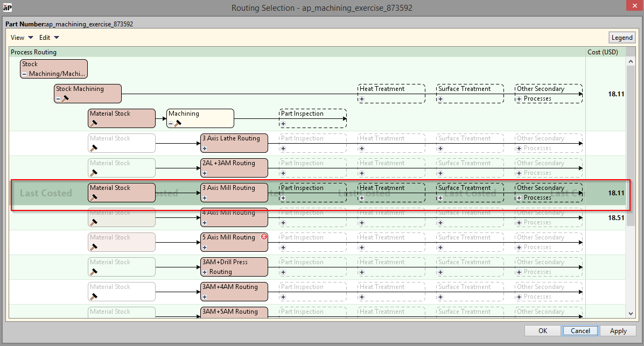Click the vertical scrollbar down arrow
This screenshot has height=346, width=644.
coord(630,313)
